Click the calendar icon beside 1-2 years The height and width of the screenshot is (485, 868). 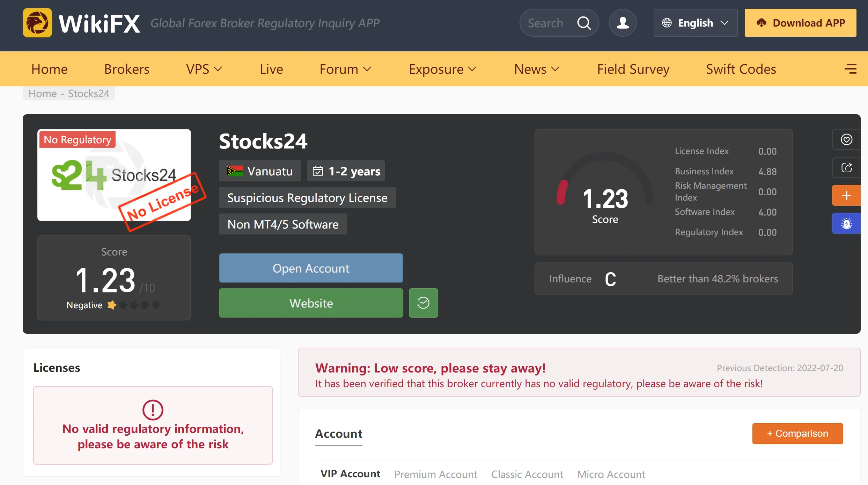(318, 171)
